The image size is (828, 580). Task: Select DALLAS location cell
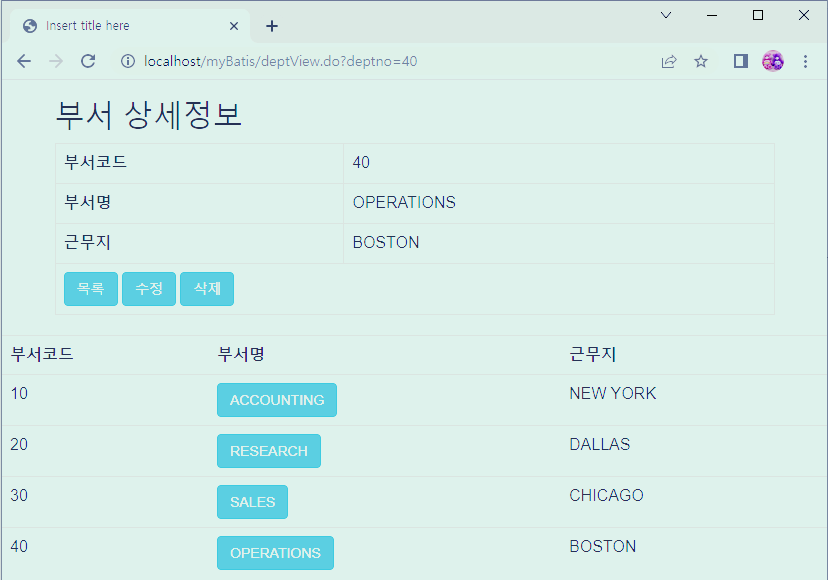pos(600,444)
